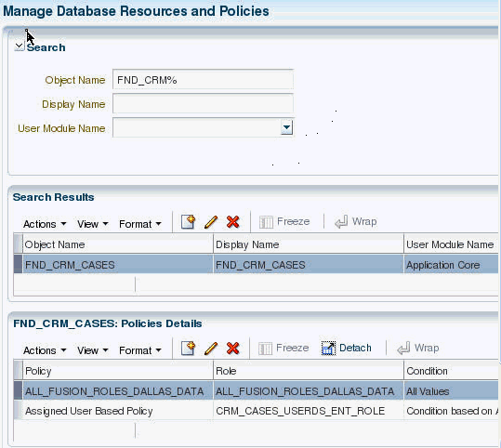Click the Object Name search field
The image size is (501, 448).
point(203,80)
